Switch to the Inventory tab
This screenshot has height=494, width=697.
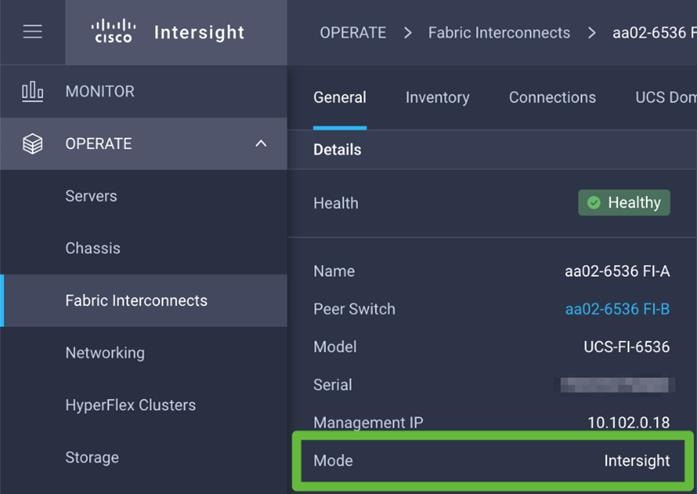click(437, 97)
